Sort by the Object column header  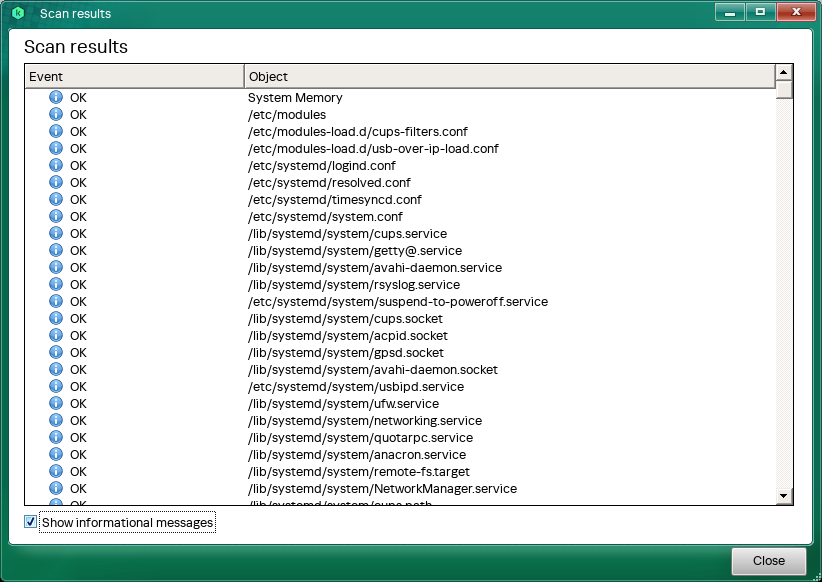click(509, 76)
